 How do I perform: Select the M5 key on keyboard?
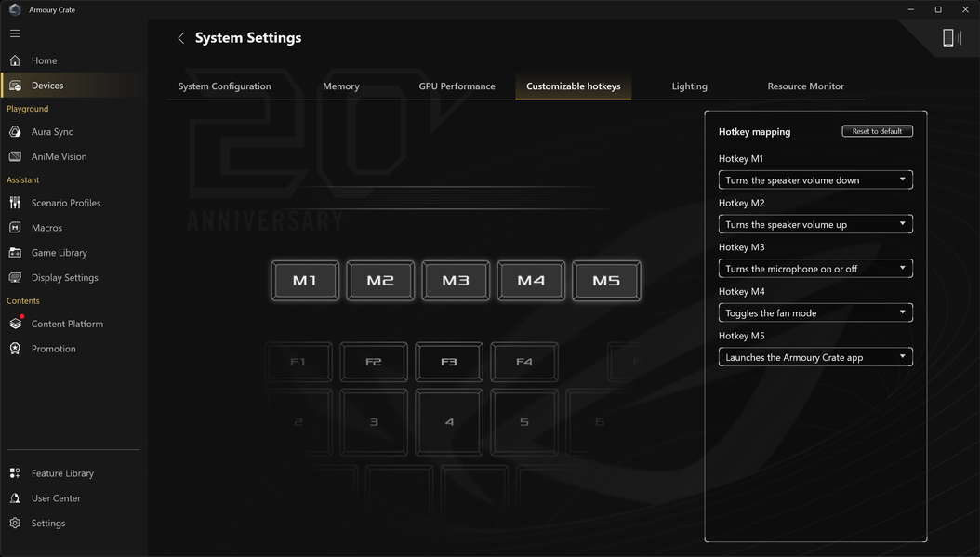pos(606,281)
